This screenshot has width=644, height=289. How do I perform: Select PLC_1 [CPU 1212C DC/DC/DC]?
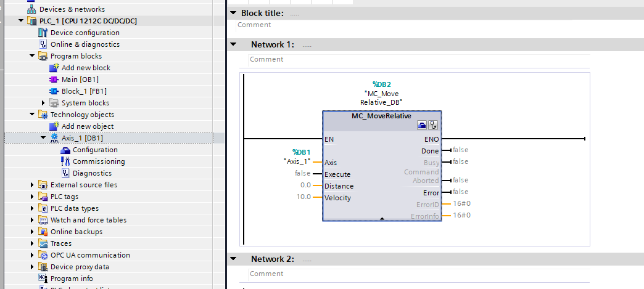pos(88,20)
